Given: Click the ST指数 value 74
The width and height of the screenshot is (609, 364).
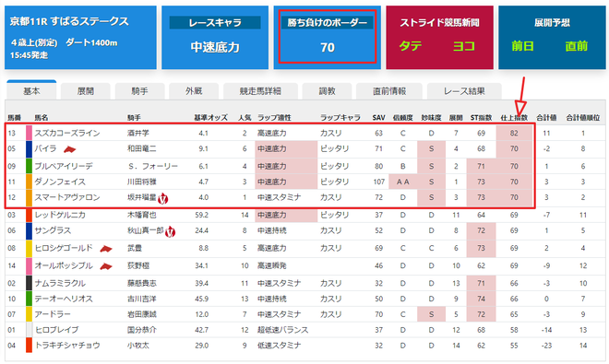Looking at the screenshot, I should click(482, 299).
